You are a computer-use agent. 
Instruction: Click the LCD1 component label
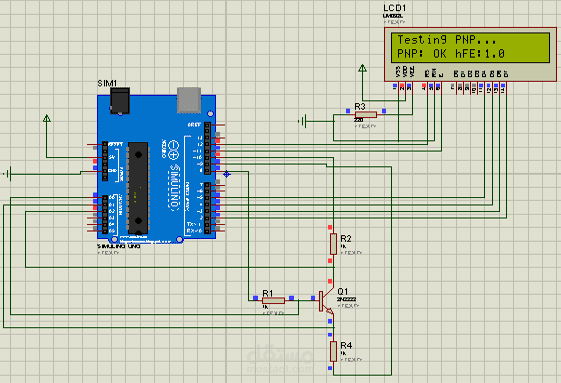[395, 8]
